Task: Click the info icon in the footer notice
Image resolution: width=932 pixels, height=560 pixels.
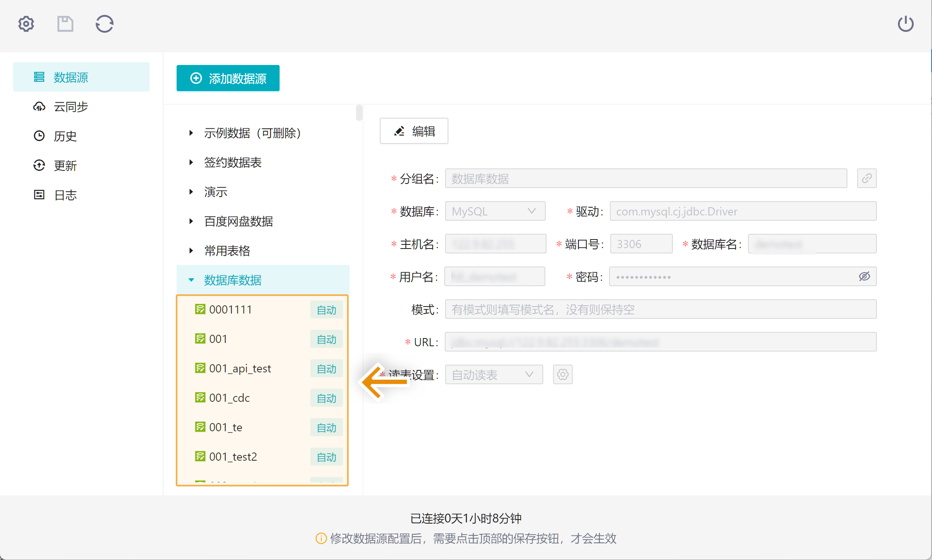Action: point(321,538)
